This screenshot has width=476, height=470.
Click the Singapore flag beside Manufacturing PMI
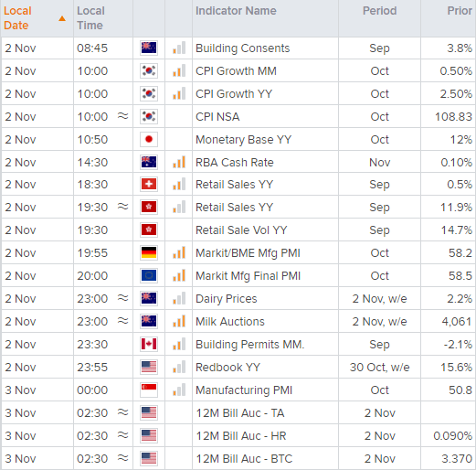pyautogui.click(x=149, y=390)
